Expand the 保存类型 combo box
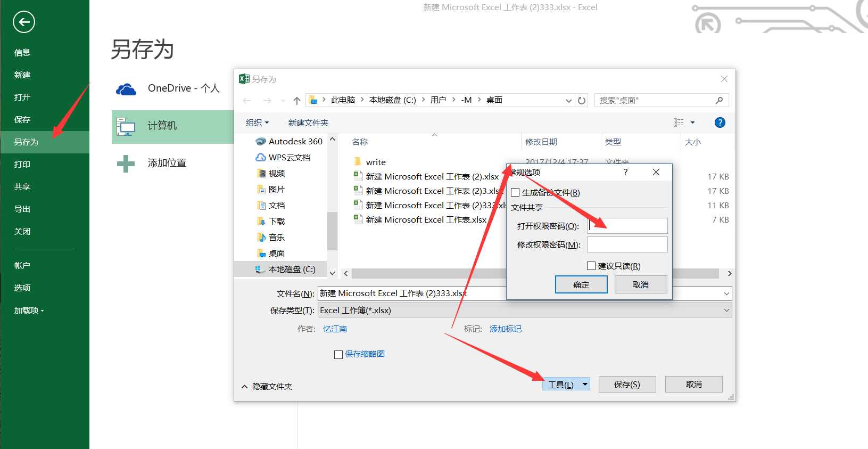The image size is (868, 449). point(524,310)
